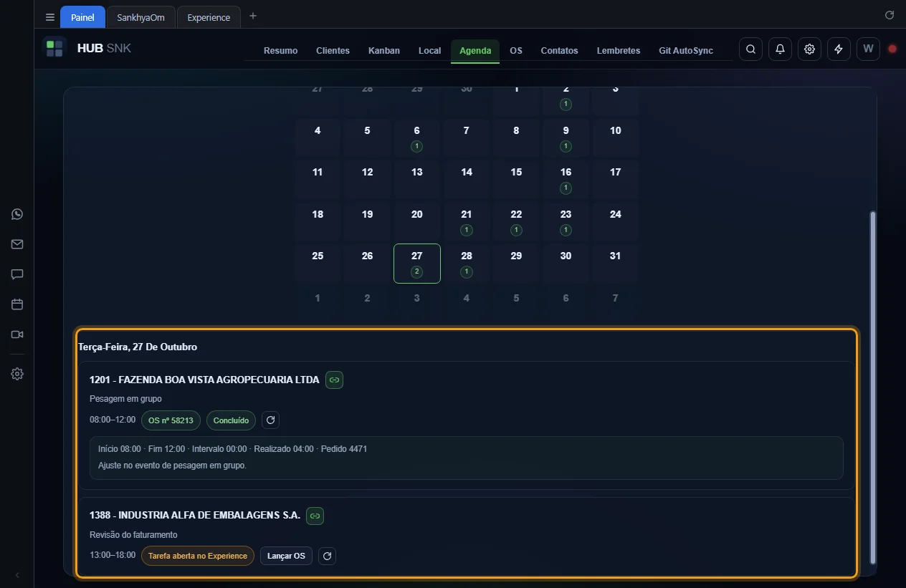Reload using the top-right refresh icon
Viewport: 906px width, 588px height.
pyautogui.click(x=890, y=15)
